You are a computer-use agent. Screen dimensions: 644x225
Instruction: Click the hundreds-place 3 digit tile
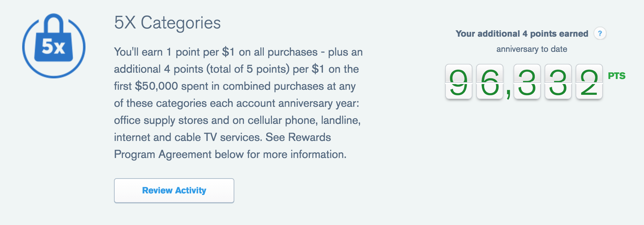(x=527, y=82)
